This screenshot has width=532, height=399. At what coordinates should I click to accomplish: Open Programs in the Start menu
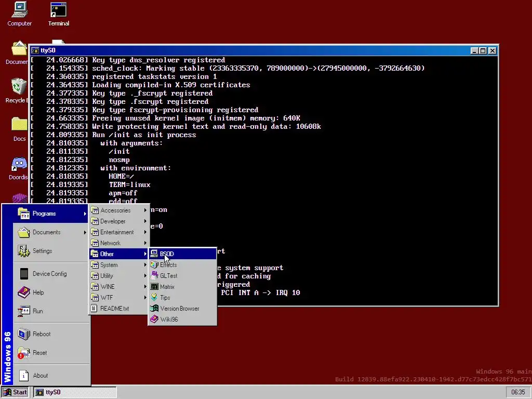[x=50, y=214]
